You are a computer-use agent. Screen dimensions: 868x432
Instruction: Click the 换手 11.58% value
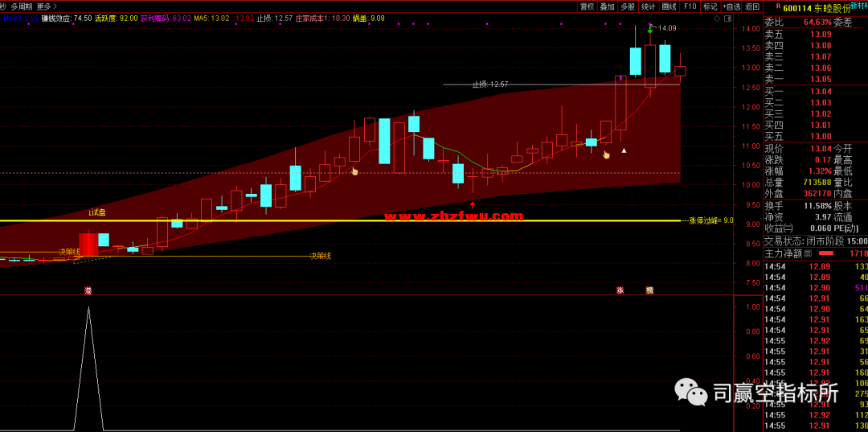818,206
